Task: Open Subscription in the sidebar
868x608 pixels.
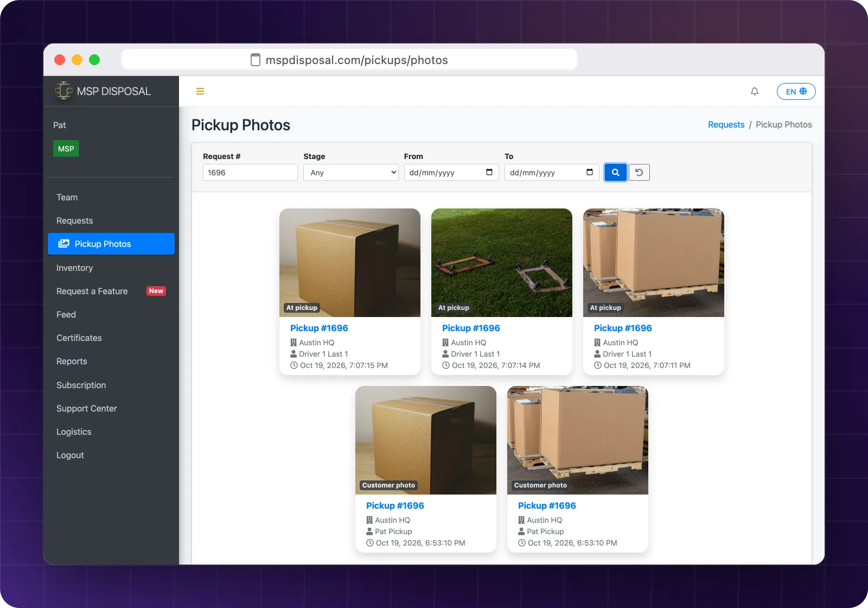Action: [81, 385]
